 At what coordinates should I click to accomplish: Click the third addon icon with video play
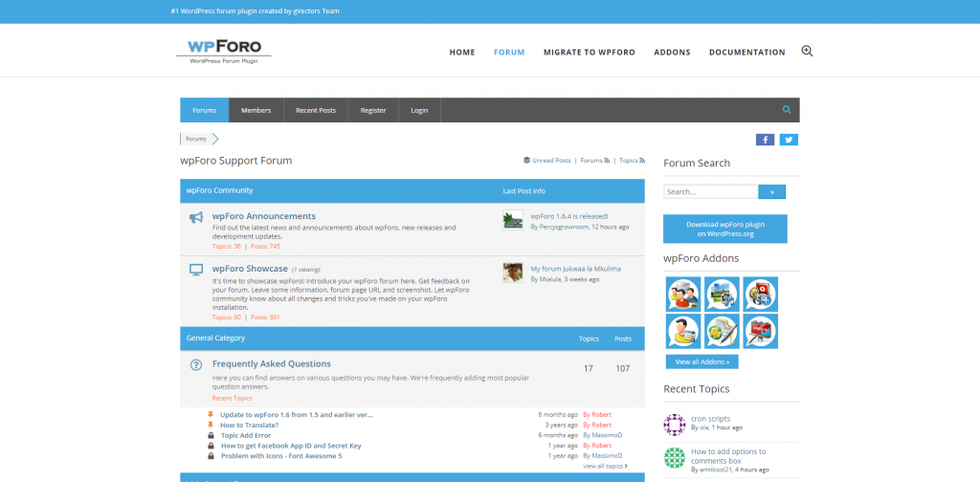[x=761, y=294]
